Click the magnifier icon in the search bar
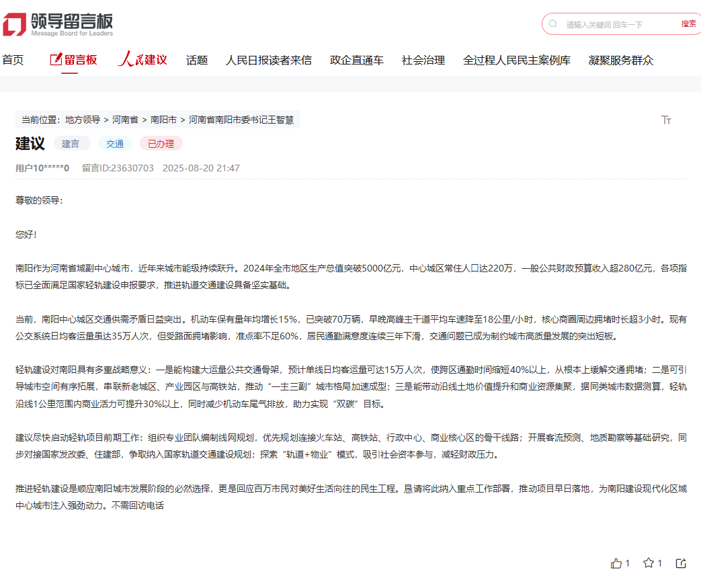 pyautogui.click(x=552, y=23)
